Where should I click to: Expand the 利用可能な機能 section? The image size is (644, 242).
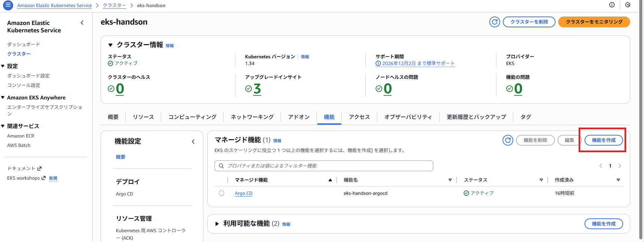point(217,224)
